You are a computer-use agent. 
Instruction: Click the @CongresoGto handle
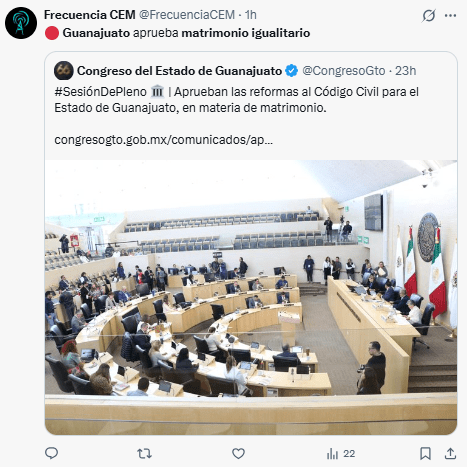pos(344,71)
